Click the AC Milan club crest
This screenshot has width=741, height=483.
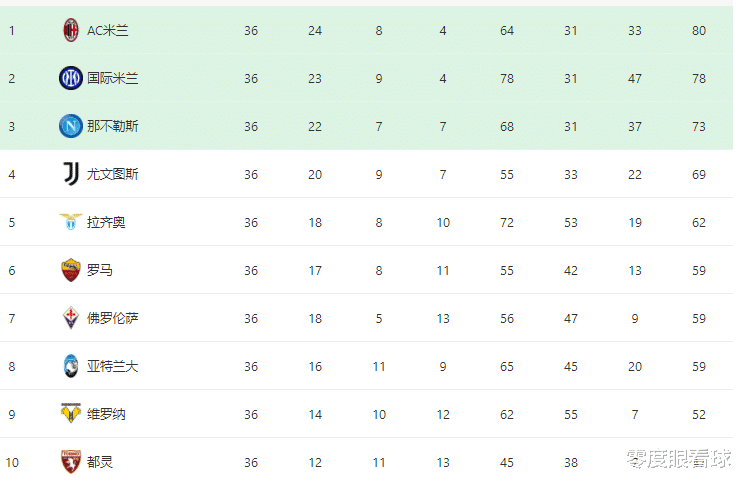point(71,30)
